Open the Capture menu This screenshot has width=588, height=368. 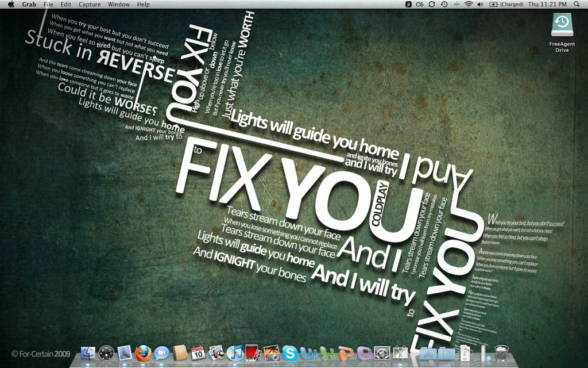(x=90, y=5)
